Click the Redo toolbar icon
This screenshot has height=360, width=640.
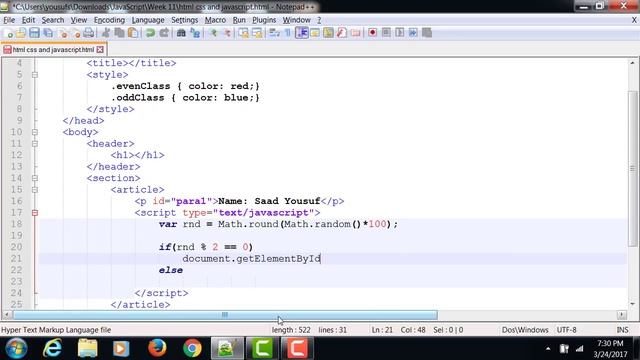pyautogui.click(x=164, y=33)
